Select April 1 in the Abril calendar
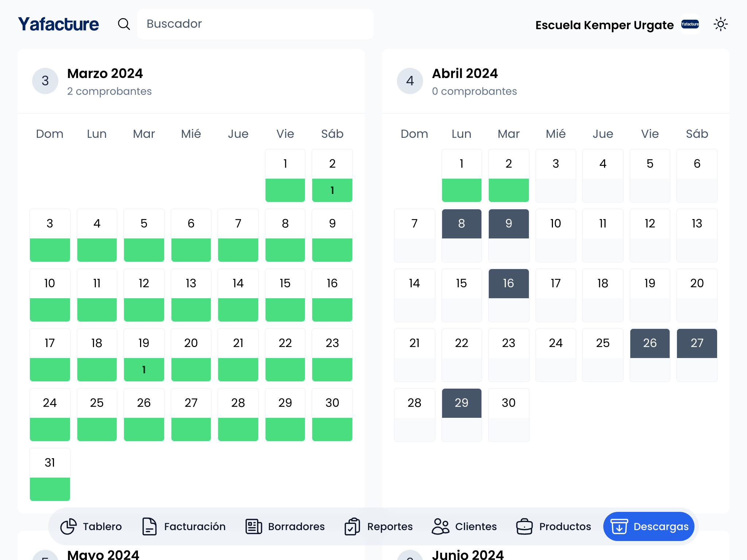 [x=462, y=175]
